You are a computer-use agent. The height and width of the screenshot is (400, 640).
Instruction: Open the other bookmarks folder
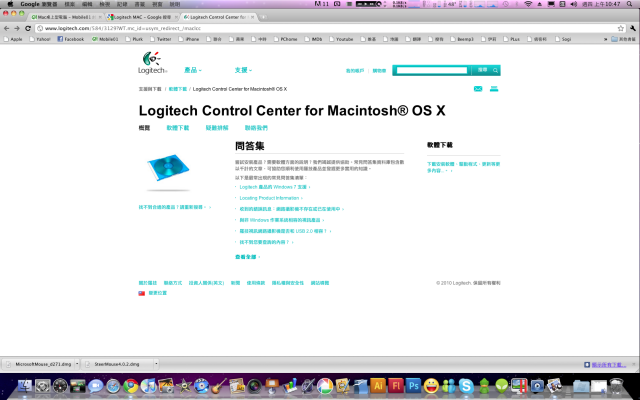click(x=623, y=39)
